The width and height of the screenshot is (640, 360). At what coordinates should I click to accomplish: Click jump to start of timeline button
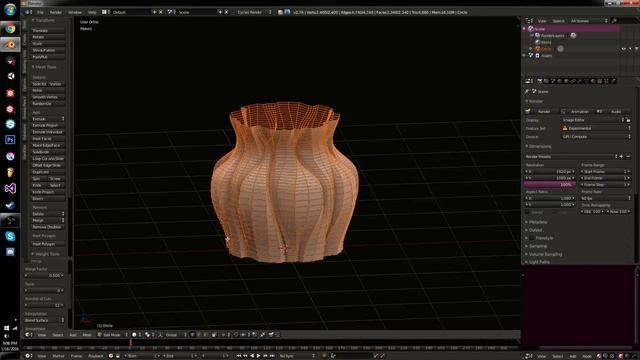click(x=239, y=356)
